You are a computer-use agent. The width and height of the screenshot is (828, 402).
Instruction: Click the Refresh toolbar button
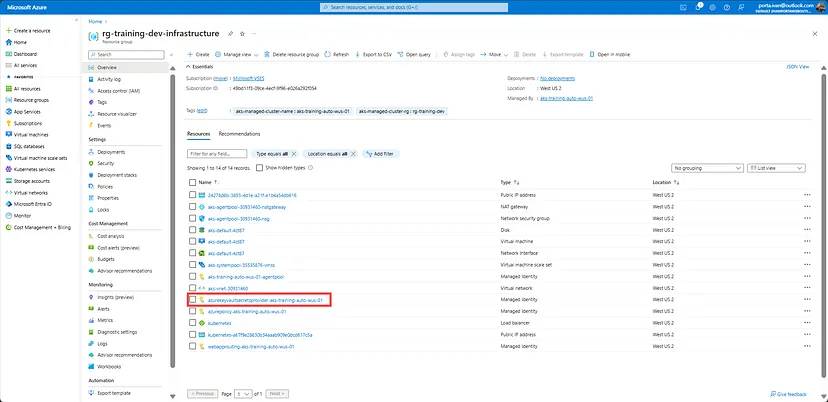point(337,54)
